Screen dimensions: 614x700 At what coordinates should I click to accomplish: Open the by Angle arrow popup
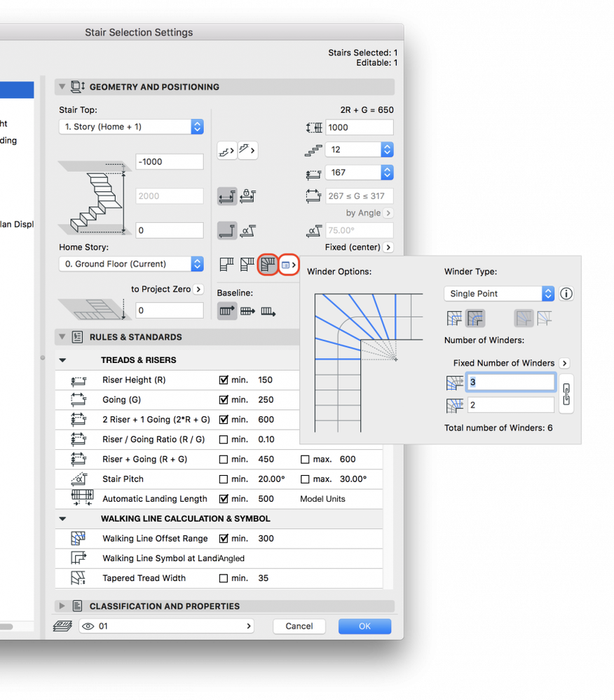388,214
